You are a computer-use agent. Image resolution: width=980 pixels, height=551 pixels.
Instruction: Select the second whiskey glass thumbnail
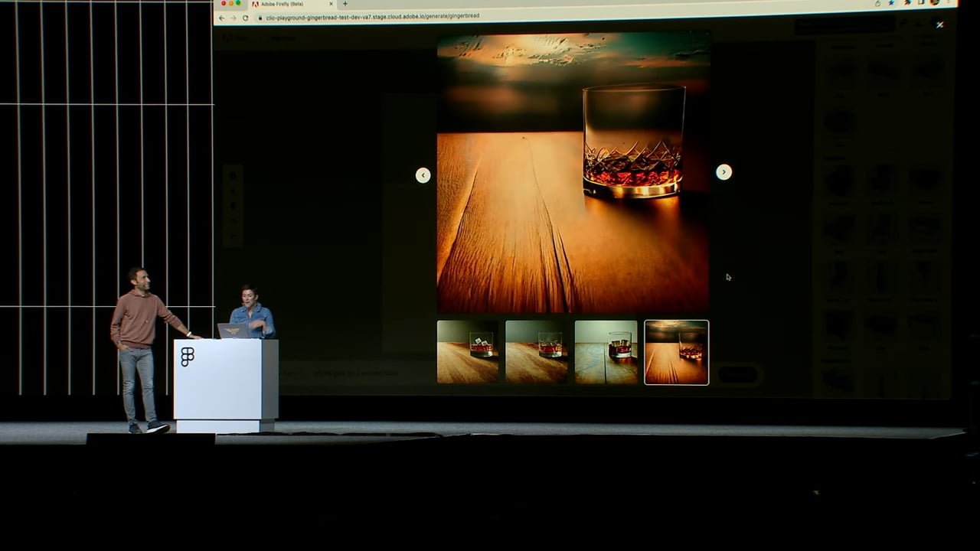(x=536, y=352)
